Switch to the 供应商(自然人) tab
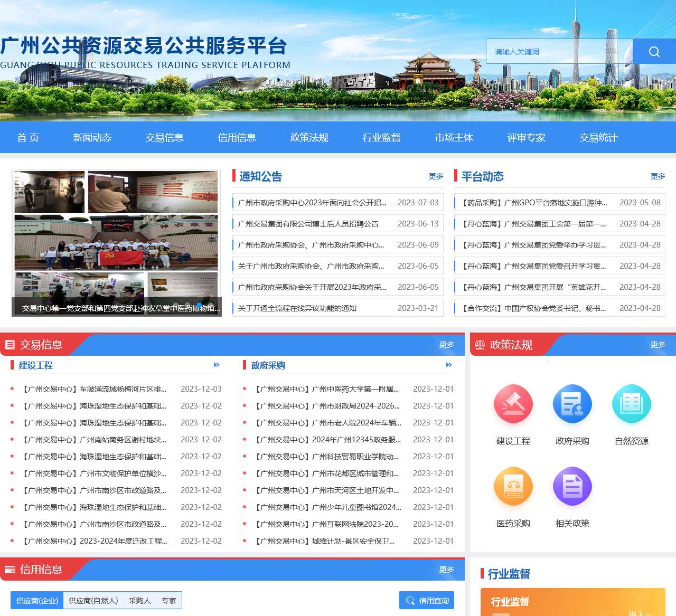The height and width of the screenshot is (616, 676). tap(93, 600)
